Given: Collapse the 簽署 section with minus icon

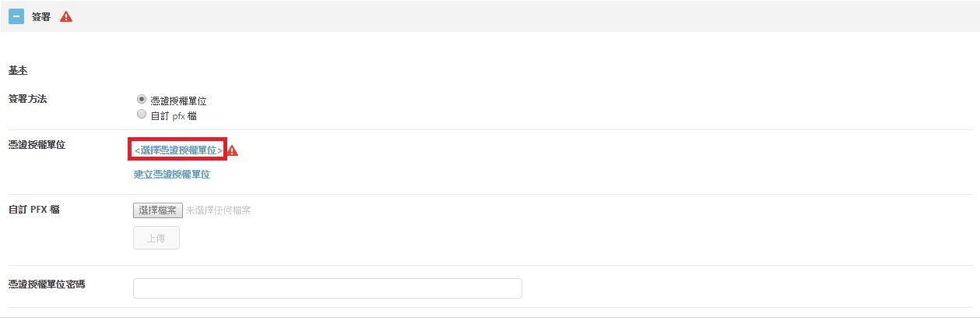Looking at the screenshot, I should tap(16, 16).
